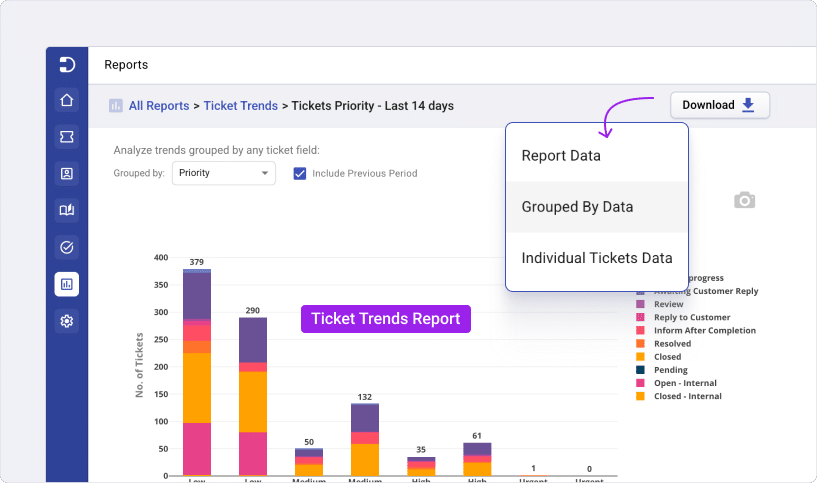Toggle the Reply to Customer legend swatch

pyautogui.click(x=640, y=317)
